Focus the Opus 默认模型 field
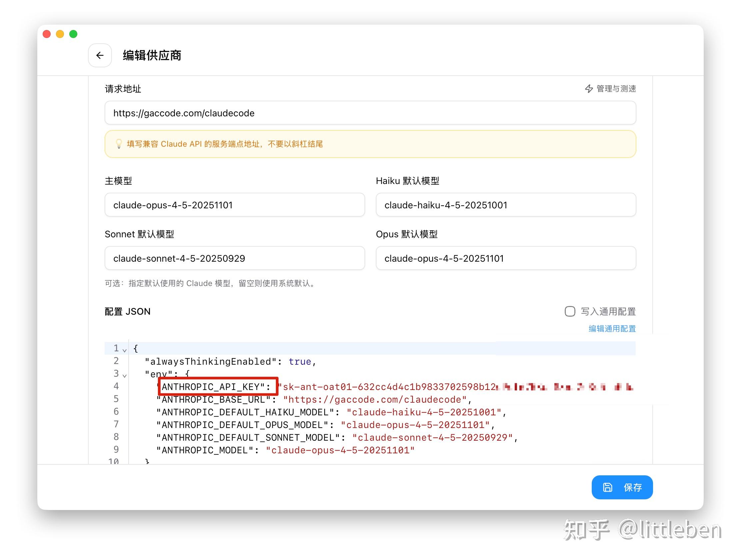741x560 pixels. point(505,258)
